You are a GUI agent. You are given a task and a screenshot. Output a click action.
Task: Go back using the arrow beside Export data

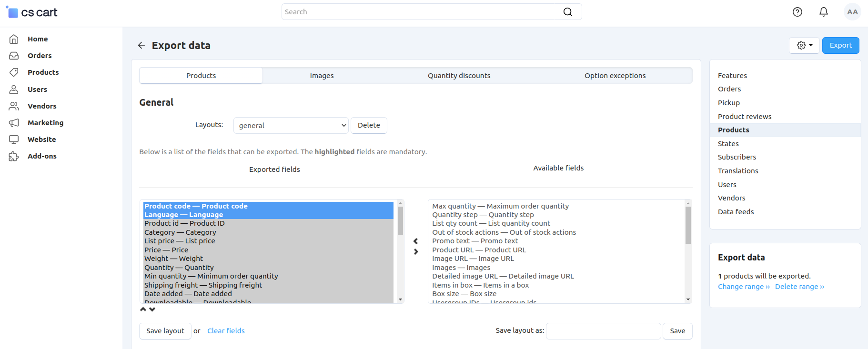click(x=141, y=45)
